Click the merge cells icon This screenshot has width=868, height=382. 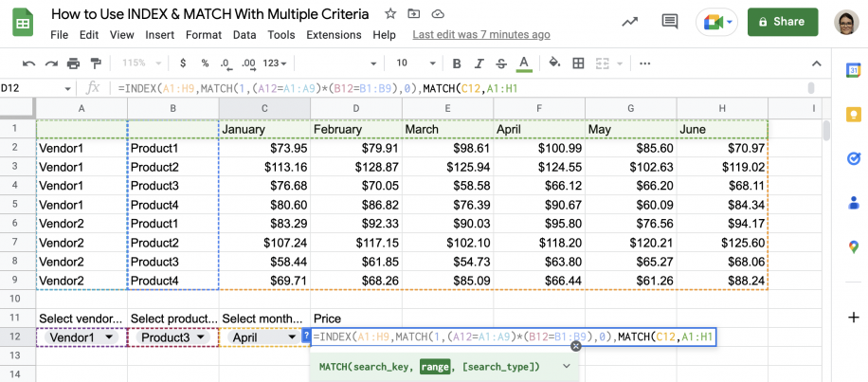(602, 64)
